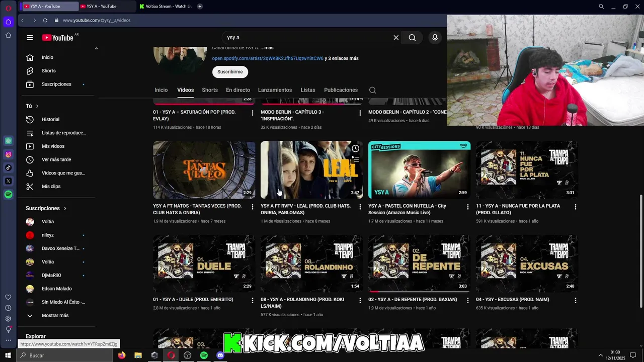This screenshot has height=362, width=644.
Task: Open Spotify from the Windows taskbar
Action: coord(204,355)
